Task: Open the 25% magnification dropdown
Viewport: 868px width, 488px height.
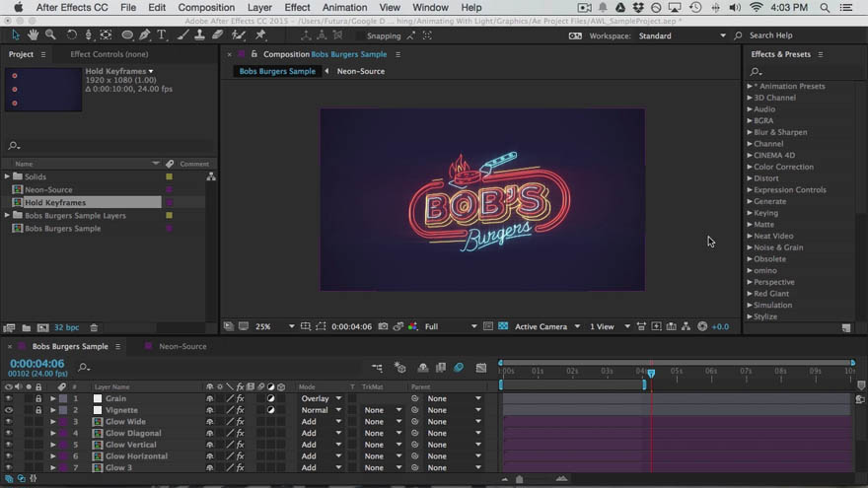Action: 274,326
